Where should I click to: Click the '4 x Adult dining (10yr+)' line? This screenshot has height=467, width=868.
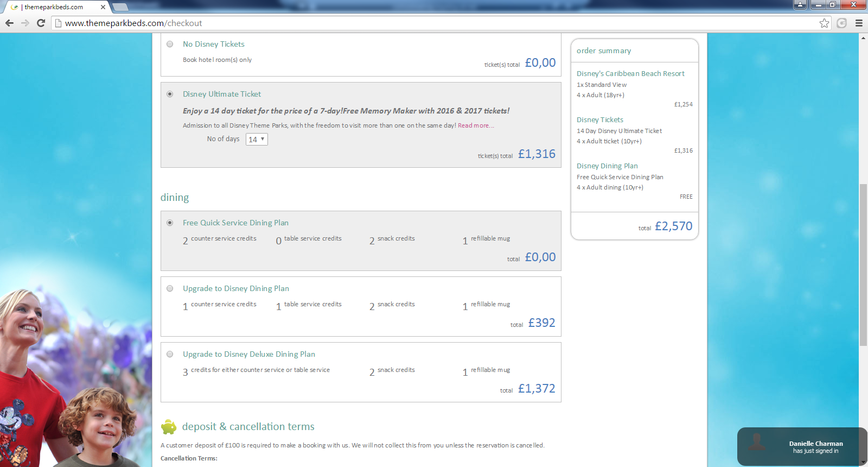pos(610,187)
